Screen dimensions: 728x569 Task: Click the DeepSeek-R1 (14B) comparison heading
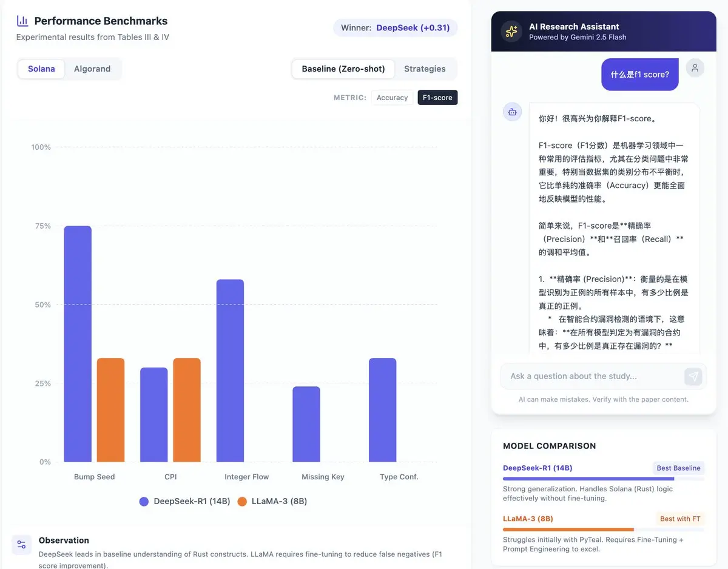pyautogui.click(x=538, y=468)
